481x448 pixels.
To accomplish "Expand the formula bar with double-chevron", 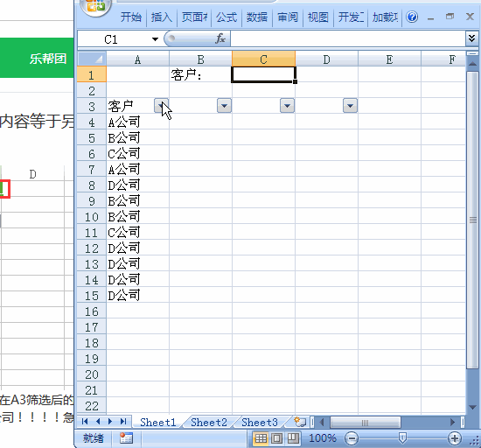I will point(471,38).
